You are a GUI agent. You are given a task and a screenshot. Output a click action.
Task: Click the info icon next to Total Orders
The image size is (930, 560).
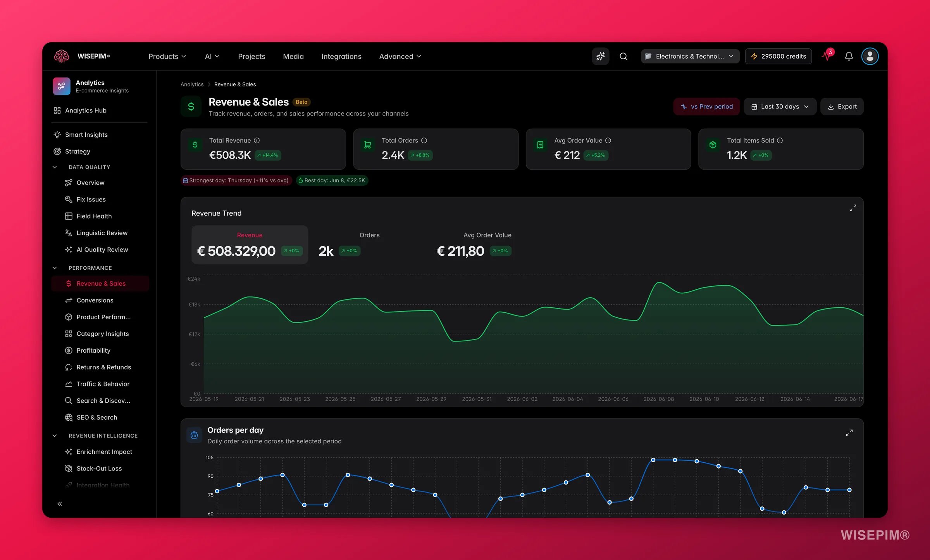[424, 140]
